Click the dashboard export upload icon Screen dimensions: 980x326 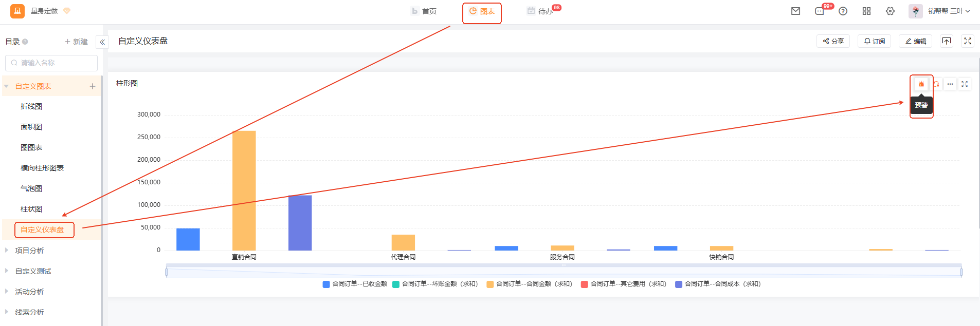pos(947,41)
